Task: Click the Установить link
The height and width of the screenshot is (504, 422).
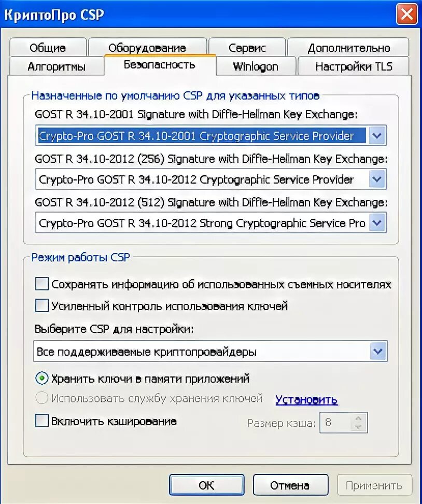Action: [306, 400]
